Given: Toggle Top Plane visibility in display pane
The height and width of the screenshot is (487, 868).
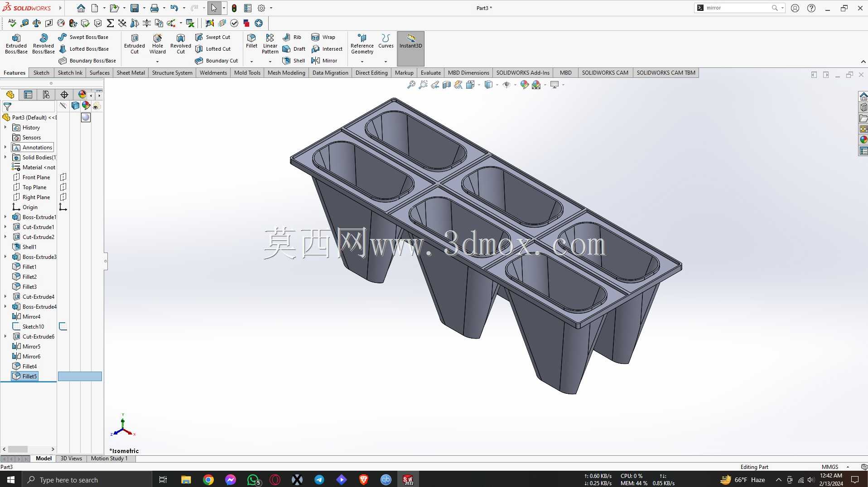Looking at the screenshot, I should (63, 187).
